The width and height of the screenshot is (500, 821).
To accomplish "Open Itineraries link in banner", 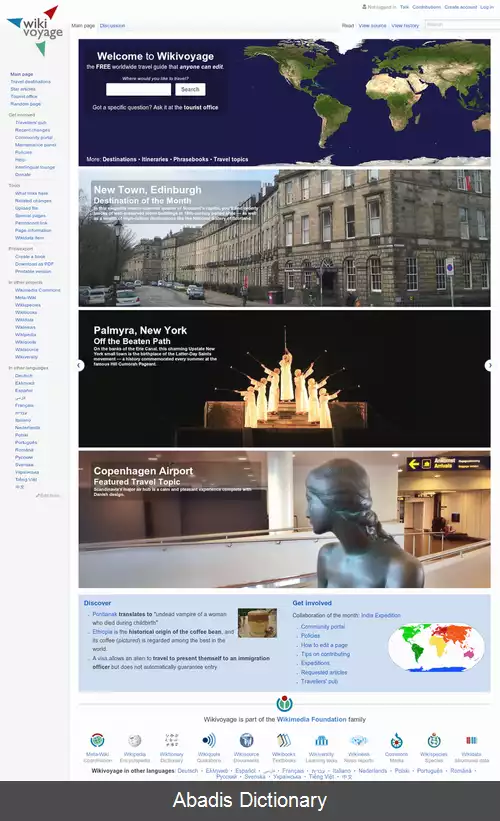I will tap(155, 159).
